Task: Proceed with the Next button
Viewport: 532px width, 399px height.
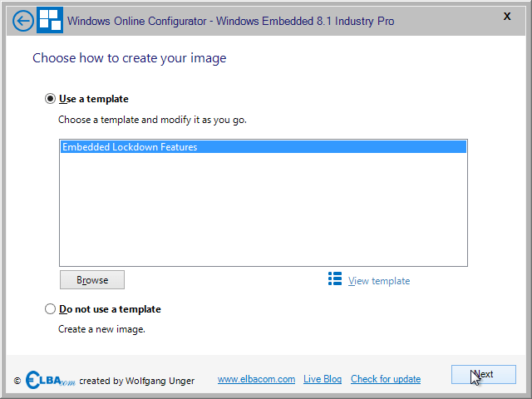Action: [484, 375]
